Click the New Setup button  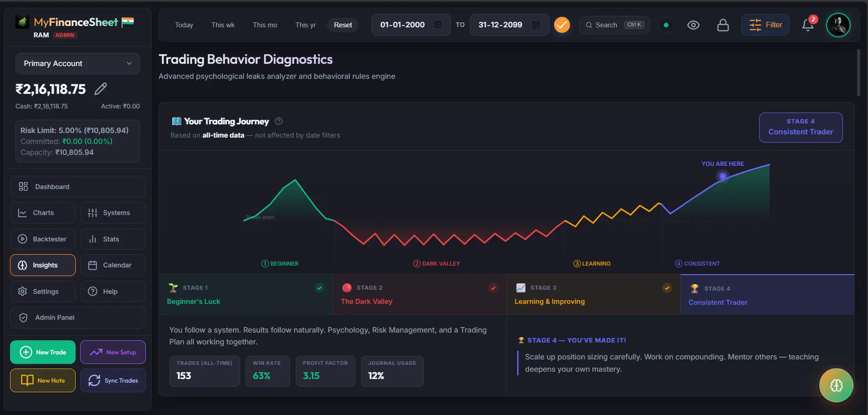113,352
